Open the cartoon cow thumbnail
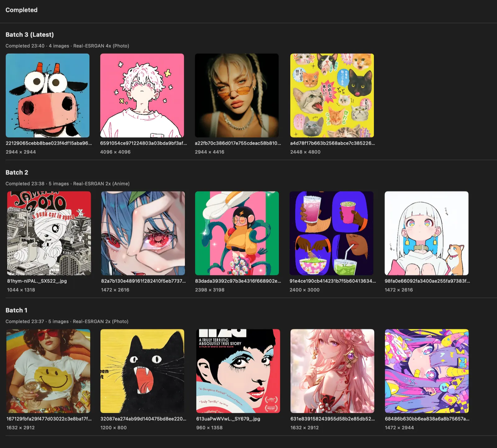The height and width of the screenshot is (448, 497). click(48, 95)
